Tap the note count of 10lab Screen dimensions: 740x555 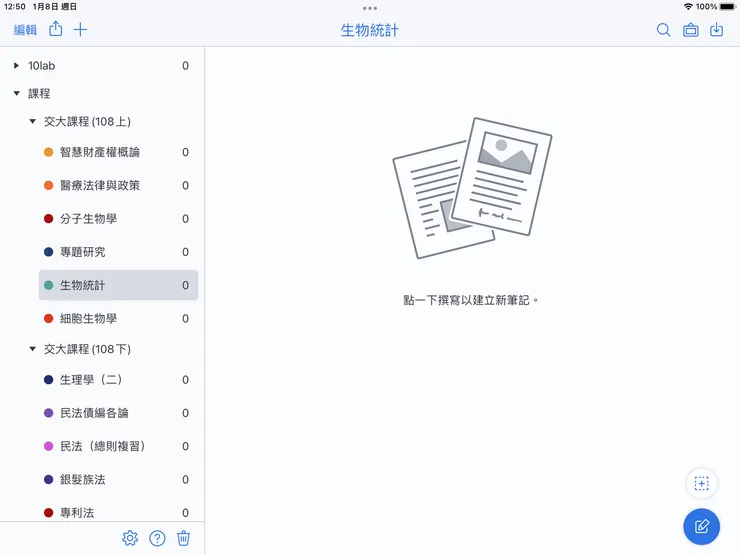pyautogui.click(x=185, y=66)
